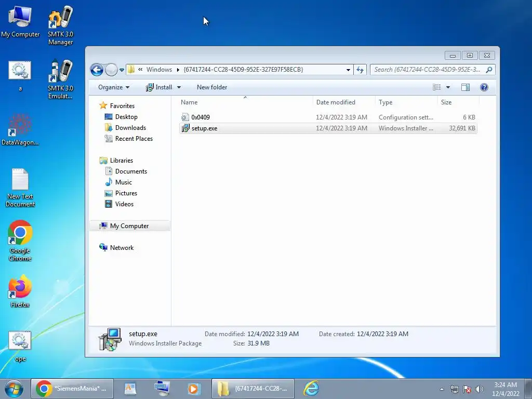Select New Text Document on desktop
The image size is (532, 399).
tap(20, 188)
